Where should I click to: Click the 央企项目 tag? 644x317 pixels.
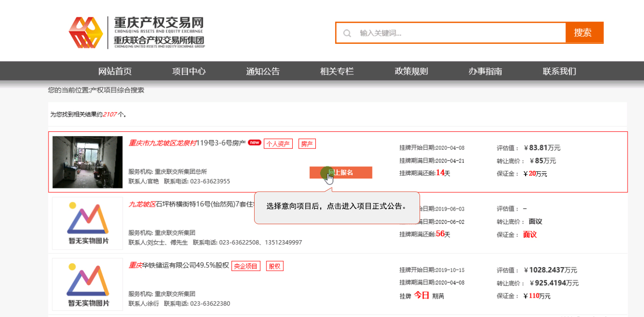246,266
